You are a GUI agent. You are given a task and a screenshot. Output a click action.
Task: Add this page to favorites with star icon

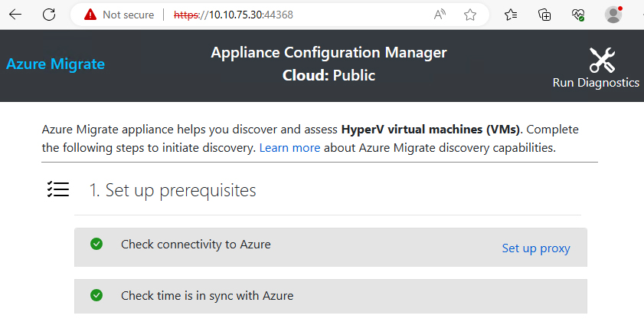tap(470, 15)
